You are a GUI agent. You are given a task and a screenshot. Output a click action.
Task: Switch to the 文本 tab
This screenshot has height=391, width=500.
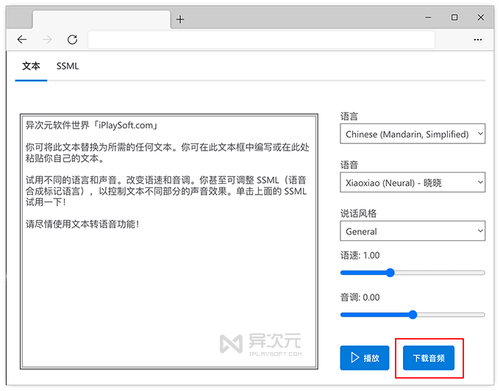pyautogui.click(x=31, y=66)
